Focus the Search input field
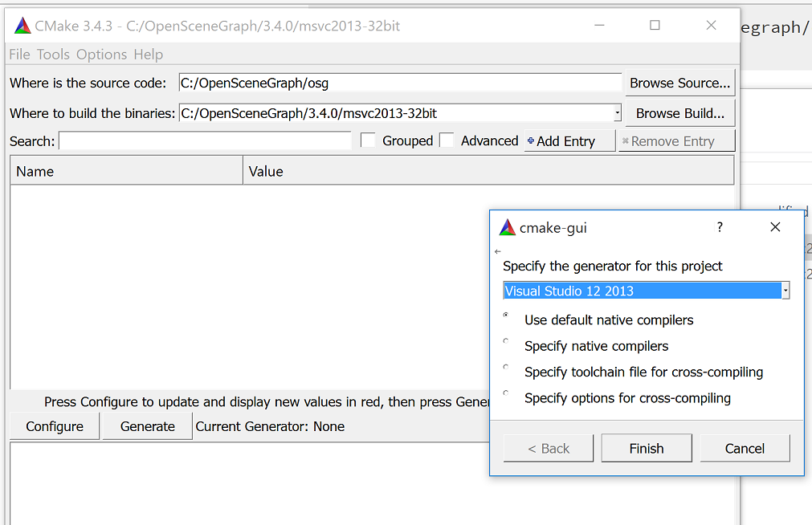 click(x=205, y=140)
